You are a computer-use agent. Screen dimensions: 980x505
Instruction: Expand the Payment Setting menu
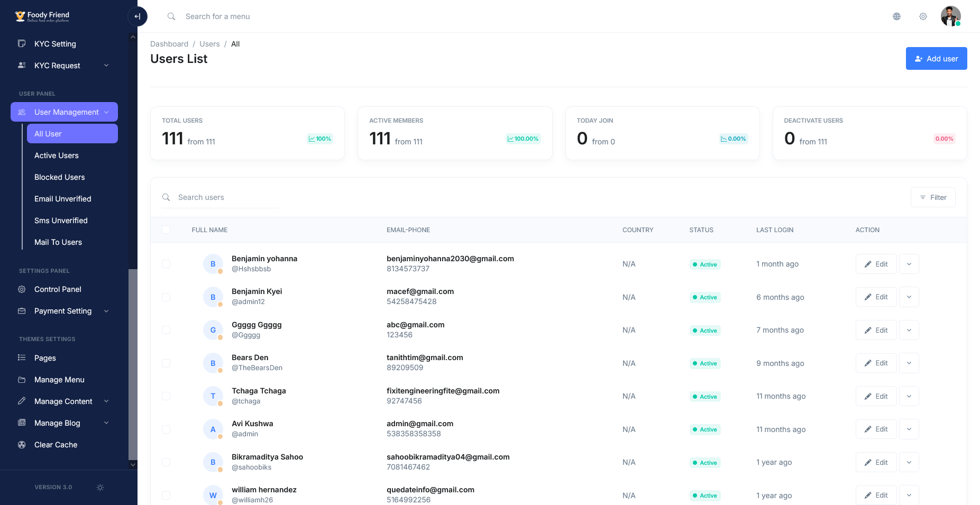click(64, 311)
